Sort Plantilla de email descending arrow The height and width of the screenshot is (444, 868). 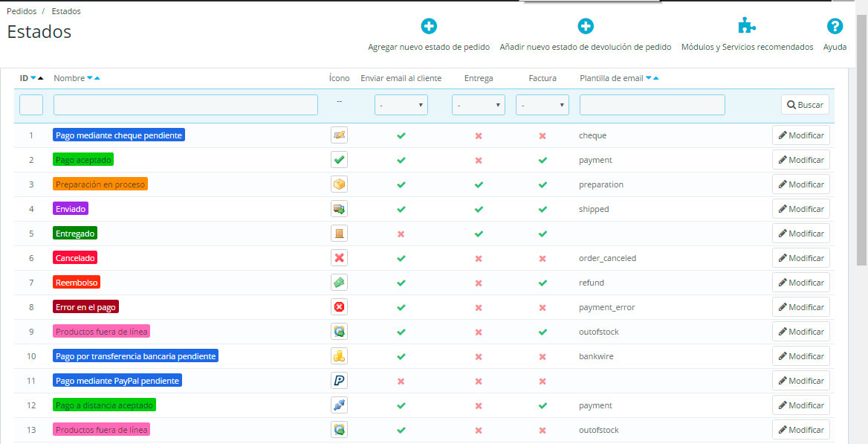(x=649, y=78)
